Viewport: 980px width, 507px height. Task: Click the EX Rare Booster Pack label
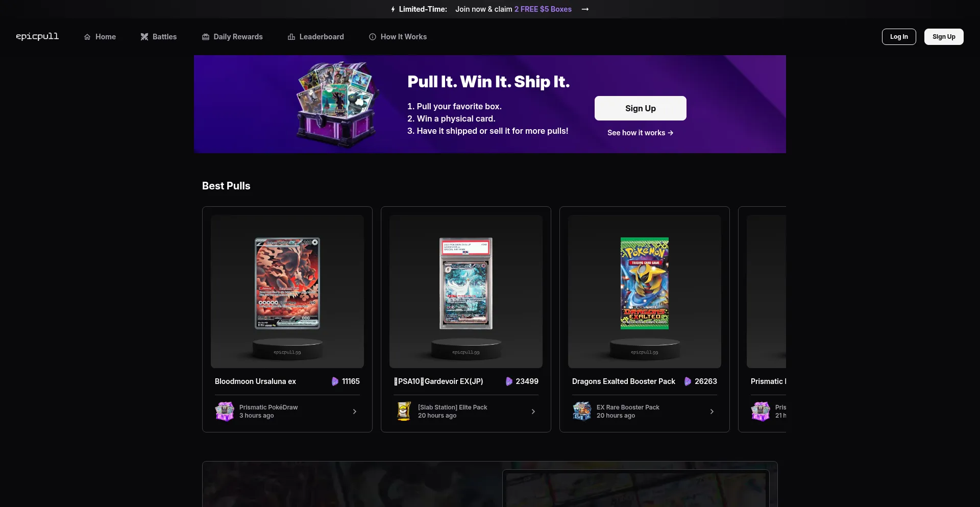pos(628,407)
